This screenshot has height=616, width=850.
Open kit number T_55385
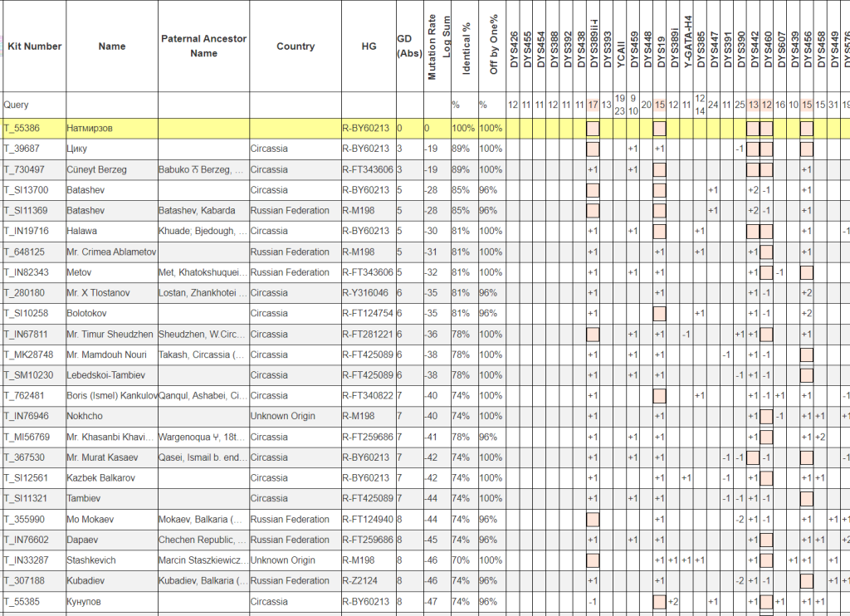(22, 601)
